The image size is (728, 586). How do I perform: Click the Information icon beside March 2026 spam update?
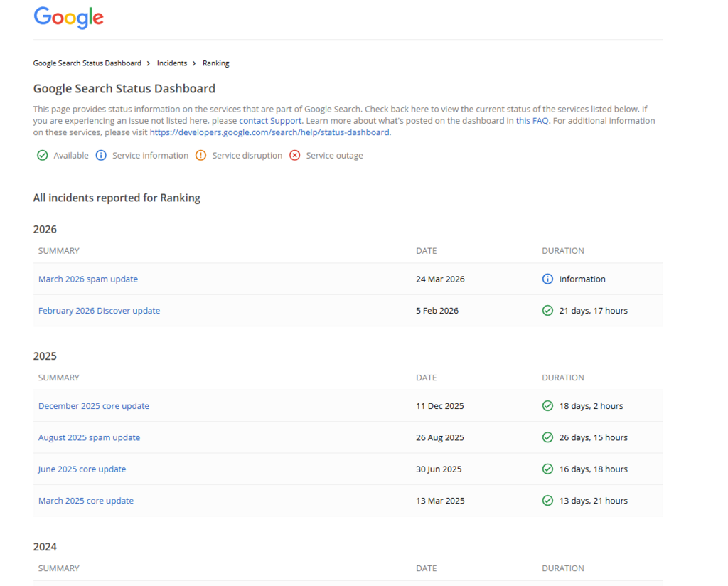pos(547,279)
